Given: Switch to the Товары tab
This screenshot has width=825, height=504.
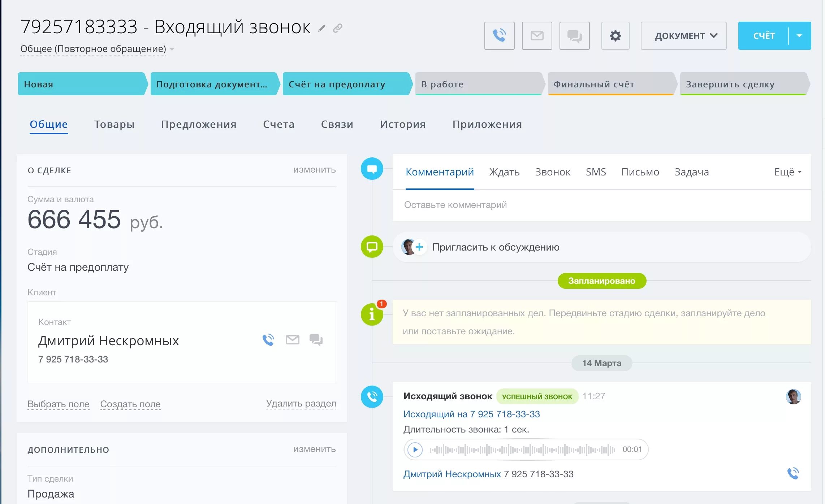Looking at the screenshot, I should (114, 124).
